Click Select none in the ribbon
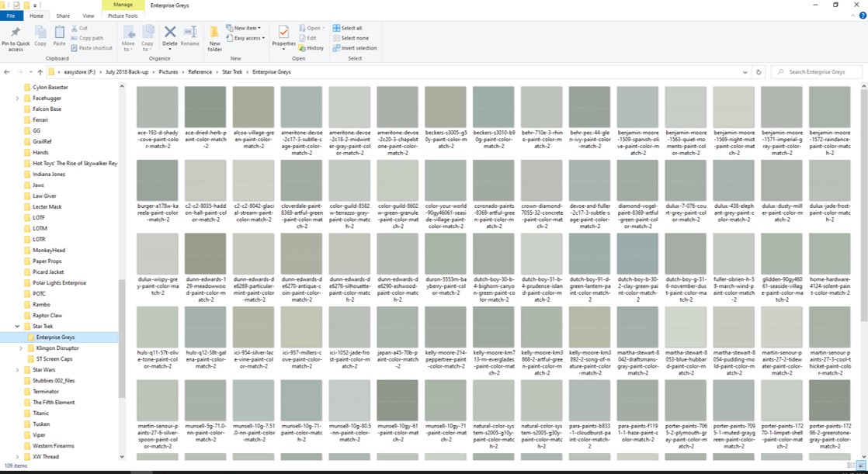 350,38
